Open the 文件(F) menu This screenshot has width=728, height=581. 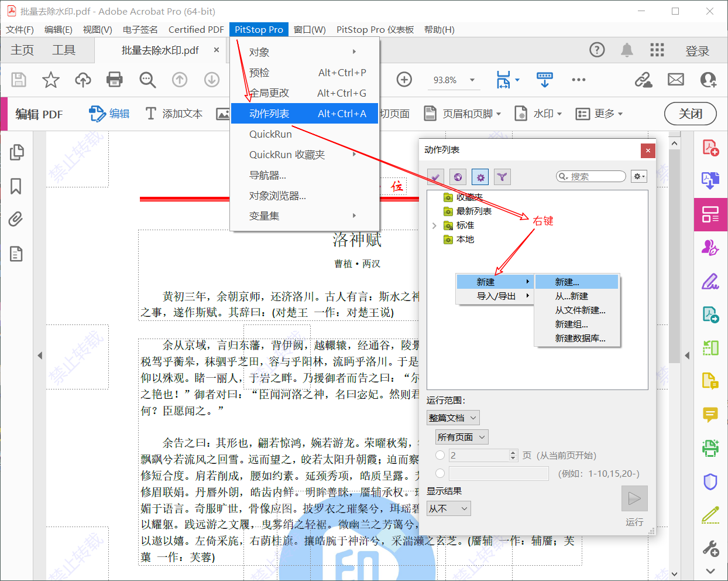point(20,29)
